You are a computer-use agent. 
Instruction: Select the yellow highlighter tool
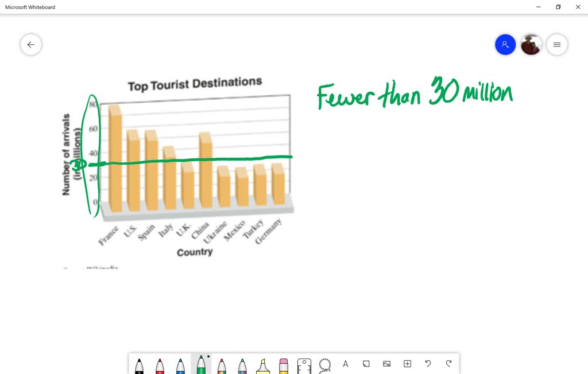pos(263,365)
